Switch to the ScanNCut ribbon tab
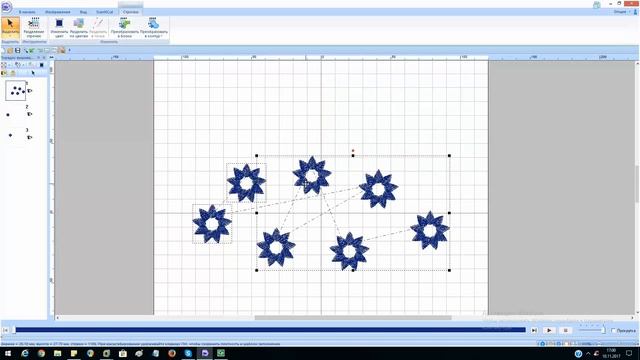Image resolution: width=640 pixels, height=360 pixels. [x=104, y=12]
